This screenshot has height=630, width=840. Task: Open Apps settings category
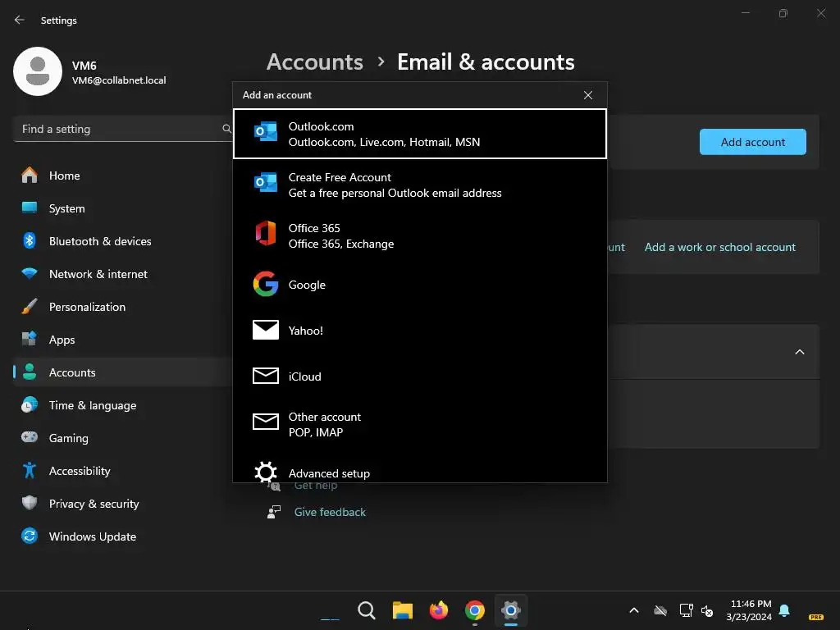click(123, 340)
